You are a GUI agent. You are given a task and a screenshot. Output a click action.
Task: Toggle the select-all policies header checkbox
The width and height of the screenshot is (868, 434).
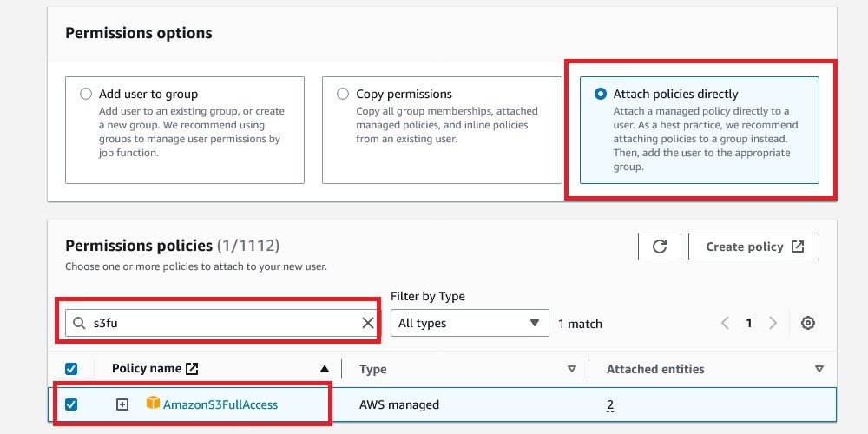[71, 369]
